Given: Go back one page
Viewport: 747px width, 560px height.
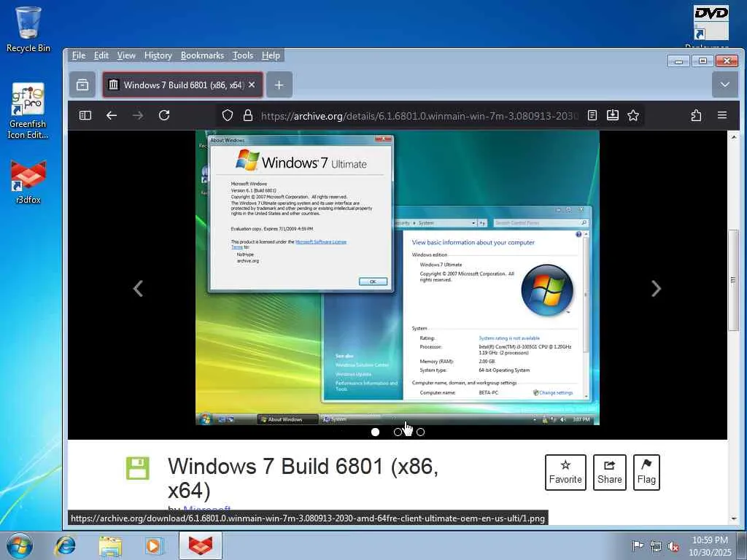Looking at the screenshot, I should (112, 115).
